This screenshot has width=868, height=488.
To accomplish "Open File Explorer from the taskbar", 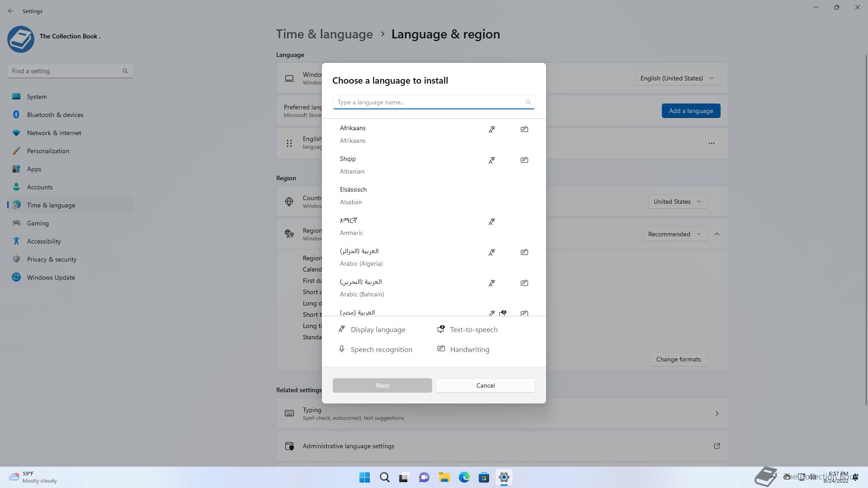I will (x=444, y=477).
